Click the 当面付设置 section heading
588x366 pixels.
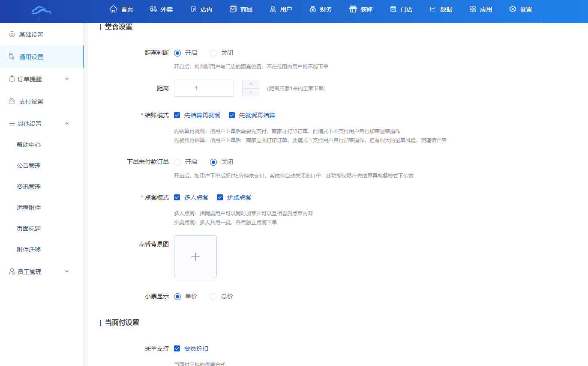(122, 322)
